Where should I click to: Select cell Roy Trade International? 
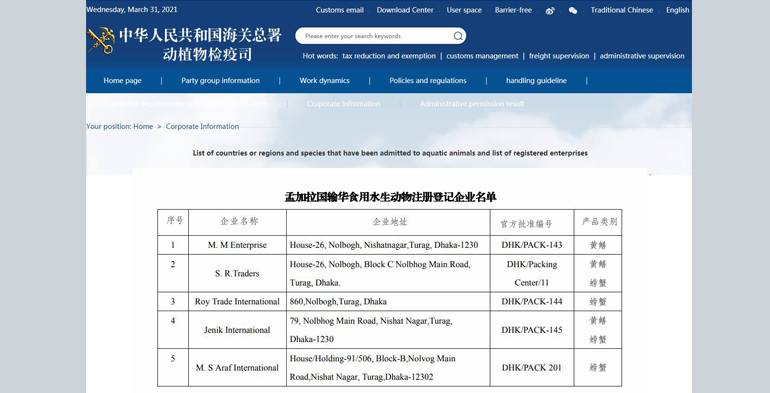(x=237, y=302)
